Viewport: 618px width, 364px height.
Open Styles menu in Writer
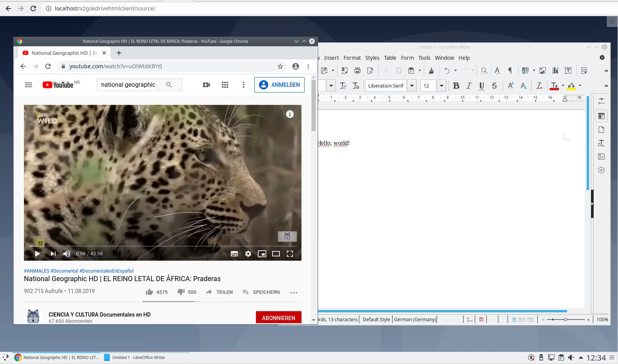click(372, 58)
